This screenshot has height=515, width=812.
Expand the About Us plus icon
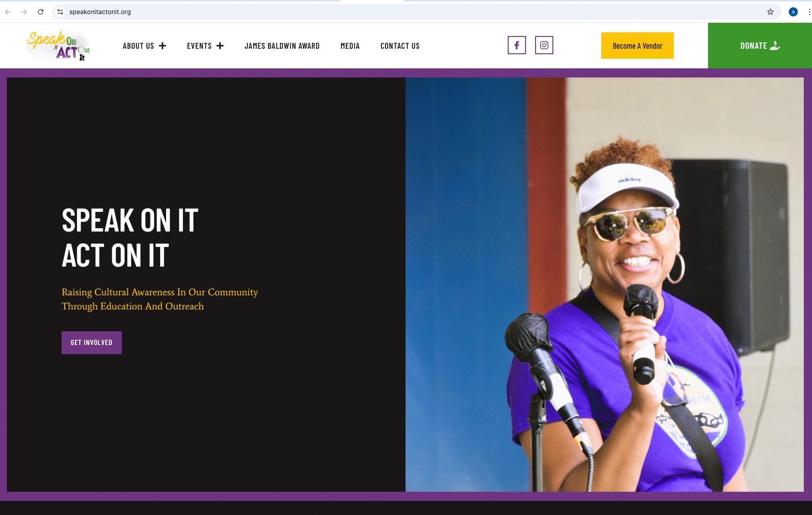pos(162,46)
